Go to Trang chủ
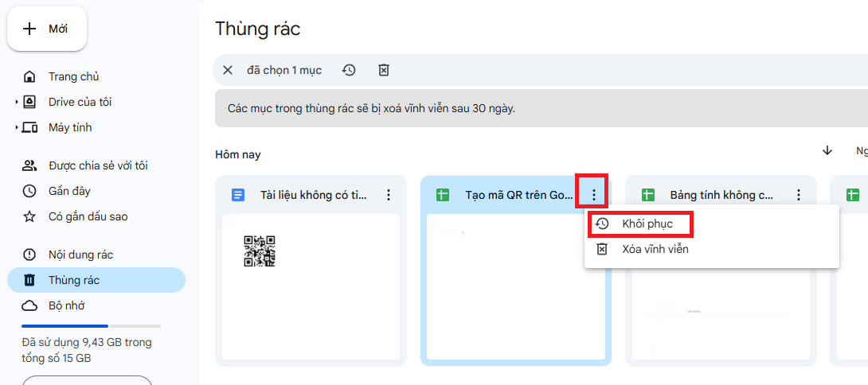 coord(73,76)
